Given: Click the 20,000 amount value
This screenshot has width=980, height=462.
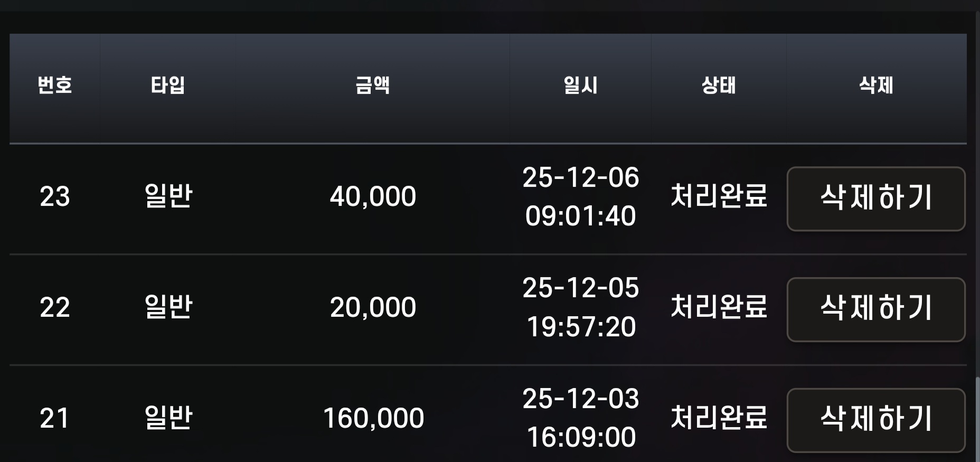Looking at the screenshot, I should click(373, 307).
